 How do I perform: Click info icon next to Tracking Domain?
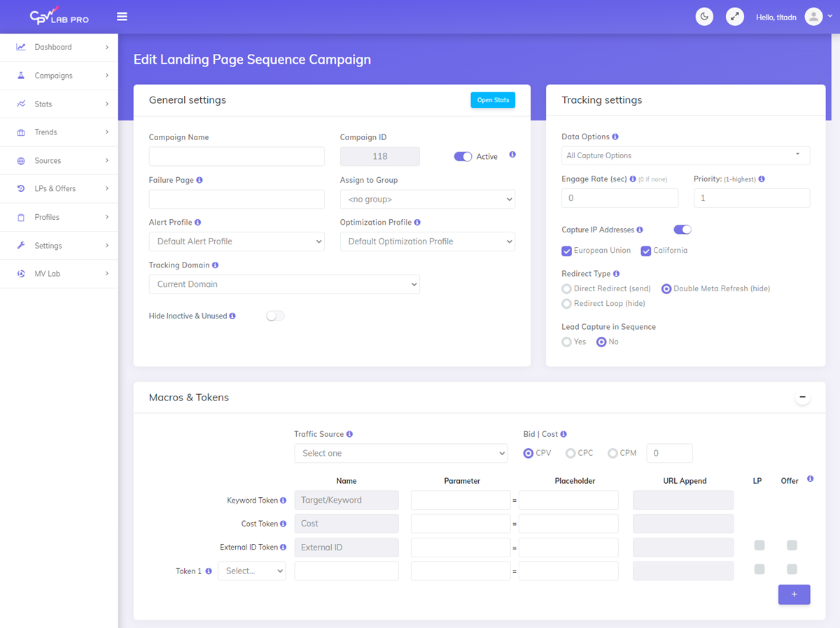click(215, 265)
